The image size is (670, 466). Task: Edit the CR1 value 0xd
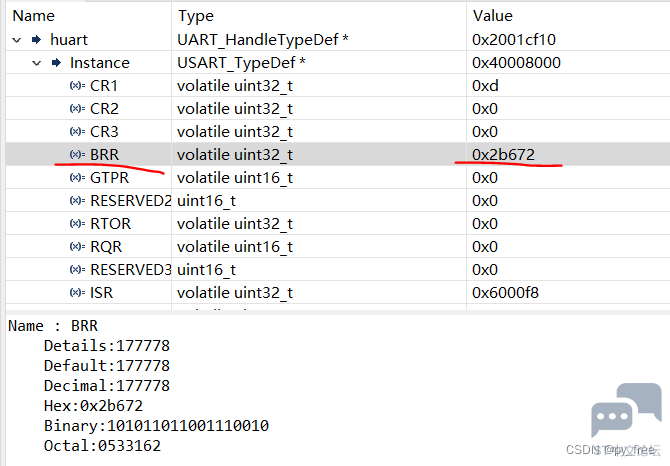(x=484, y=86)
